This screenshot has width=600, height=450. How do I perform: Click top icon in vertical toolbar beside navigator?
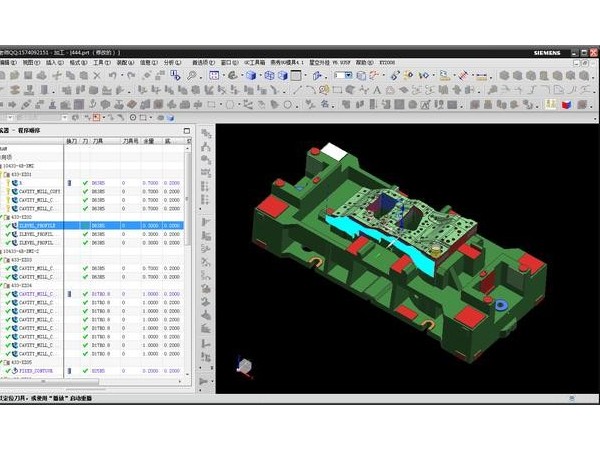pos(206,133)
